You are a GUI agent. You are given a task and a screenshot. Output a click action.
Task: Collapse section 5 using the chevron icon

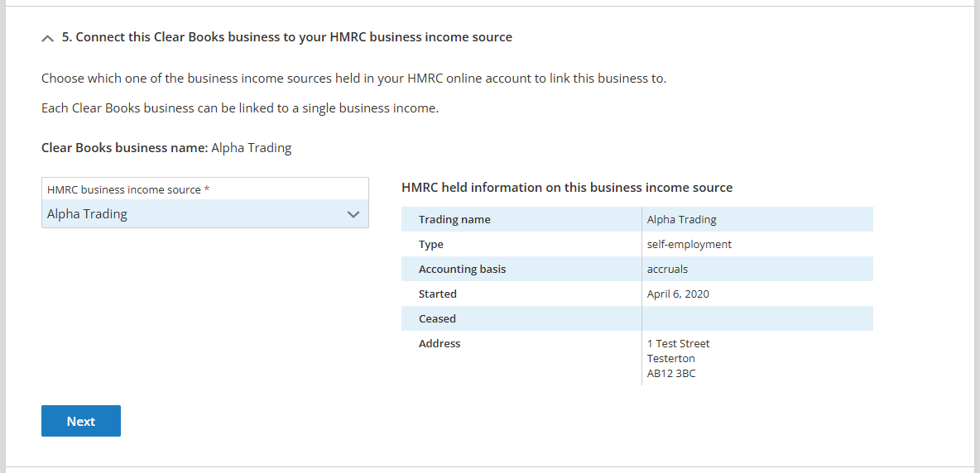[x=47, y=38]
